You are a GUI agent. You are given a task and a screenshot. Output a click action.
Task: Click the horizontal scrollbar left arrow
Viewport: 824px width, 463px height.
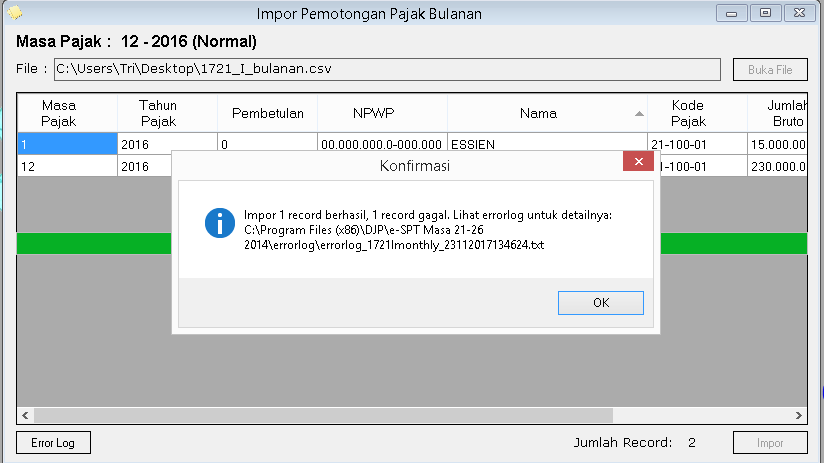(x=25, y=415)
